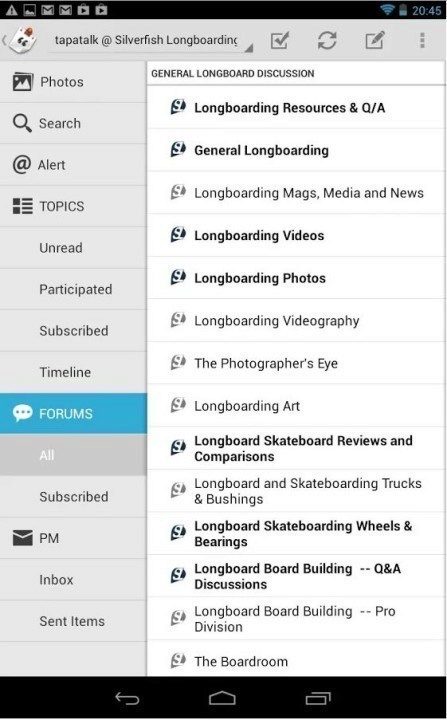Show Unread topics

pyautogui.click(x=74, y=248)
